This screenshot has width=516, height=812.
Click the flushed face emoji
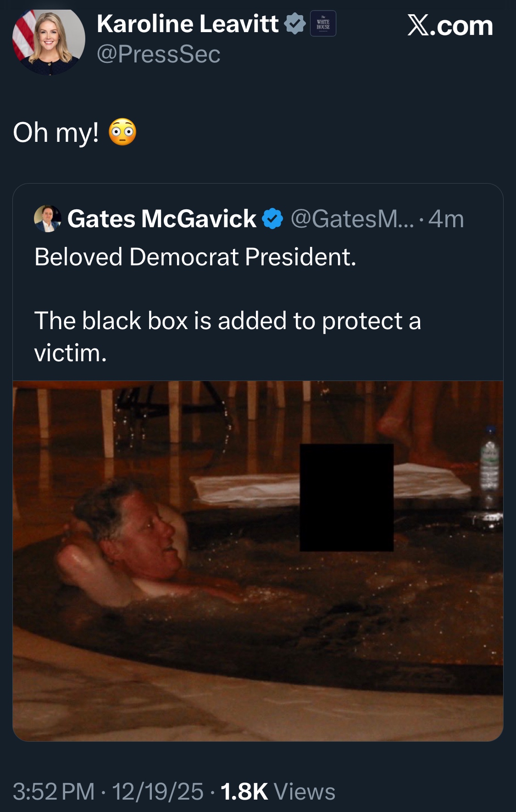point(122,133)
